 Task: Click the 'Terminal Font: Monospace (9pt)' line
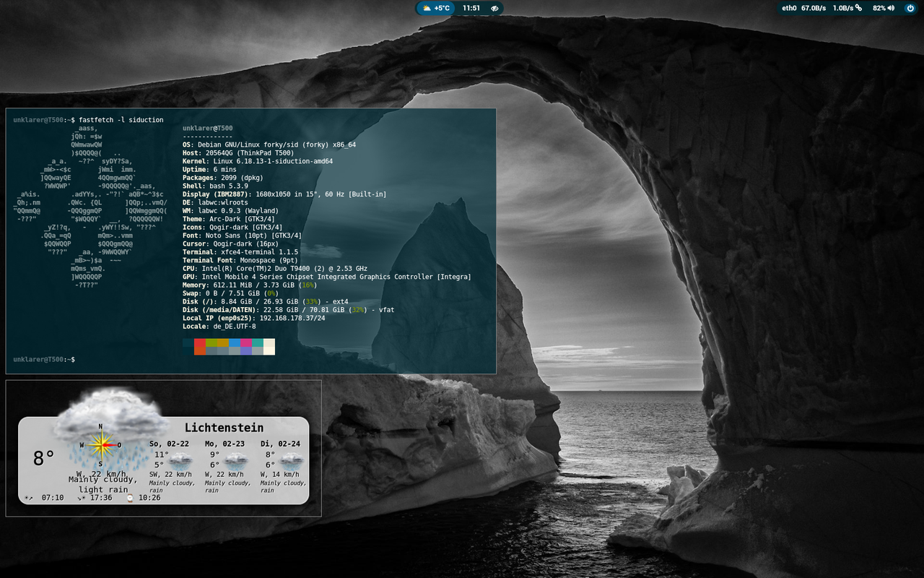pyautogui.click(x=240, y=260)
